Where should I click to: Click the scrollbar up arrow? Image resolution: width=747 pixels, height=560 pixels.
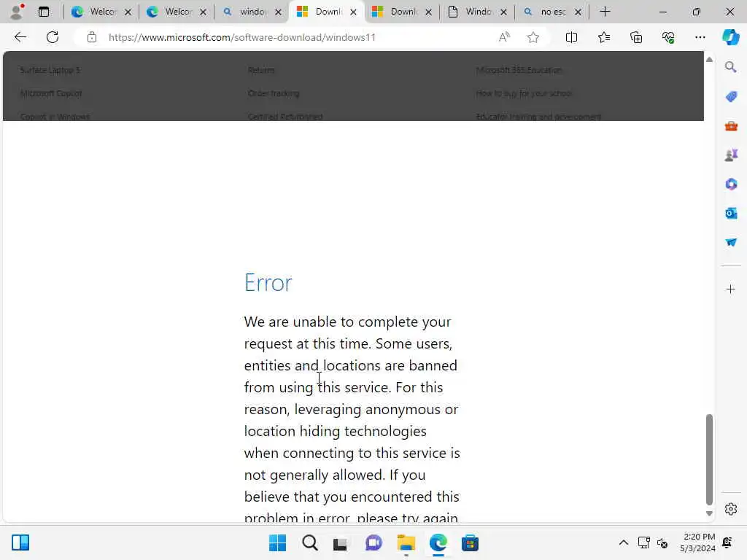(x=709, y=60)
